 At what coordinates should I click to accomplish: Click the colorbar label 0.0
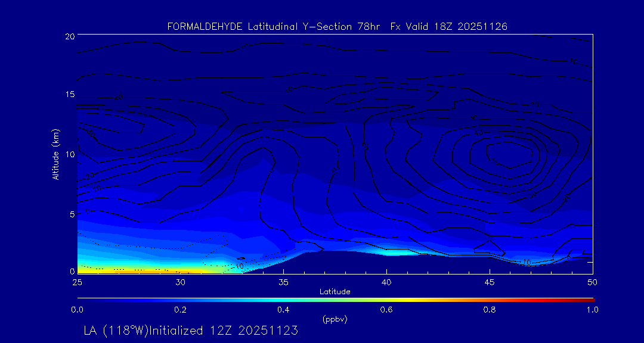pyautogui.click(x=77, y=310)
